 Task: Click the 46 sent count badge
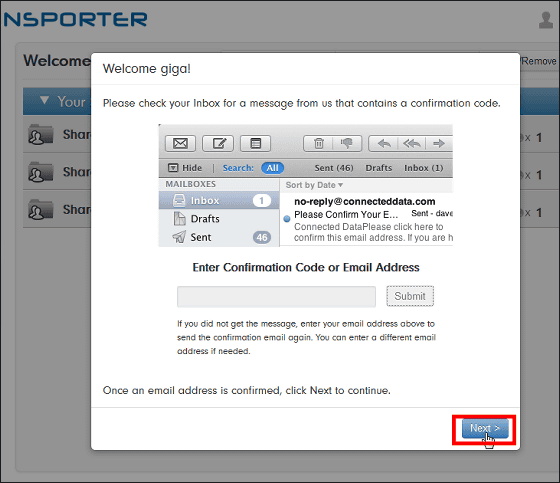(x=262, y=237)
